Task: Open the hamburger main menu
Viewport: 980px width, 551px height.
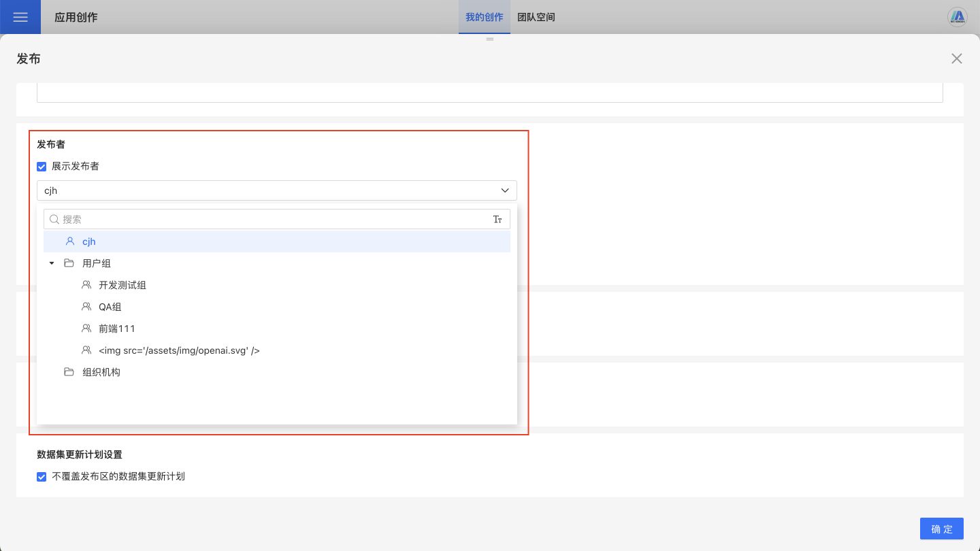Action: 20,17
